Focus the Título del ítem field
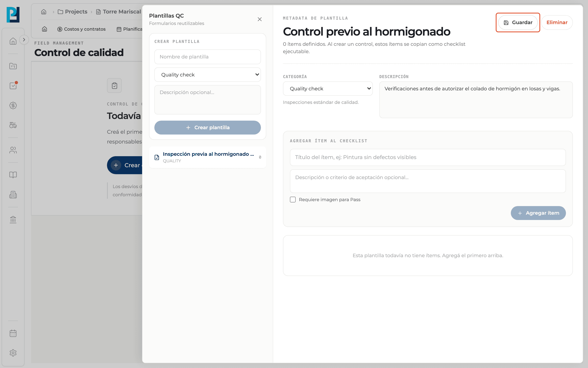 coord(428,157)
